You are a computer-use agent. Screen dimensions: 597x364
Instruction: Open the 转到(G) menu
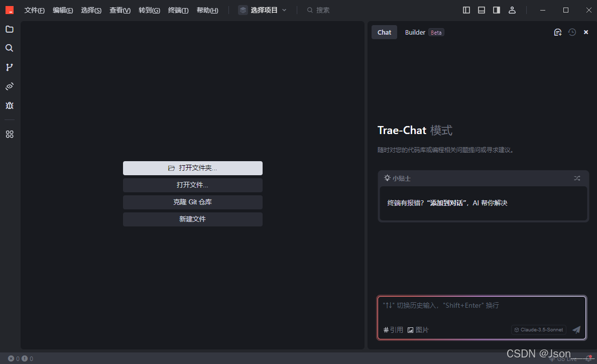coord(149,10)
